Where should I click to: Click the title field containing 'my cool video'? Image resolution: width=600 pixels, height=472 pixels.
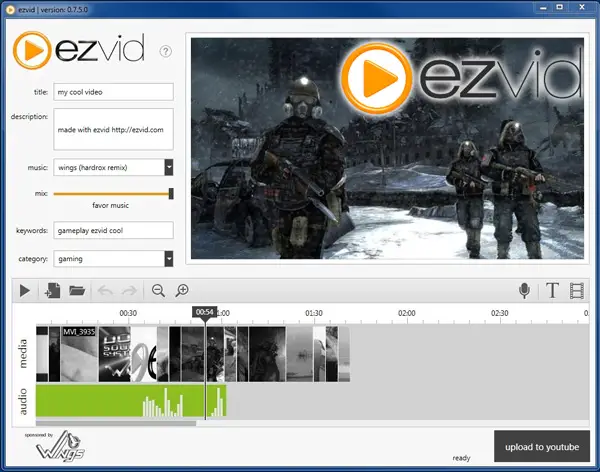pyautogui.click(x=113, y=92)
